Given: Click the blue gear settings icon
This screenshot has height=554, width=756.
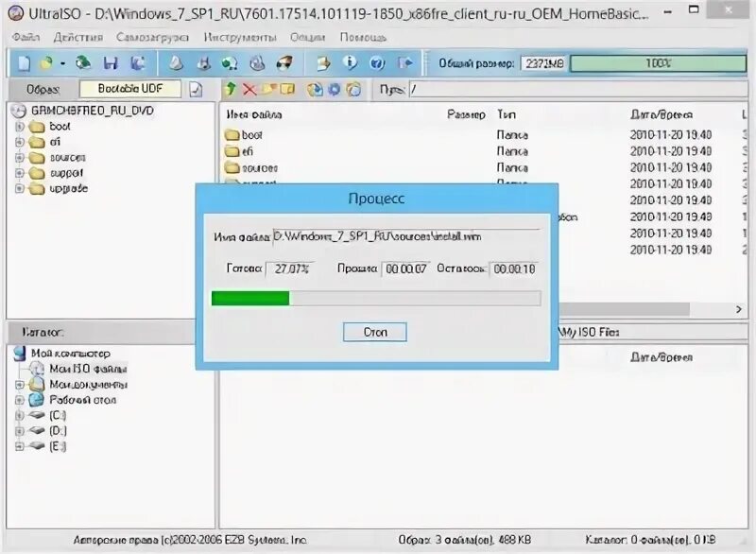Looking at the screenshot, I should point(335,89).
